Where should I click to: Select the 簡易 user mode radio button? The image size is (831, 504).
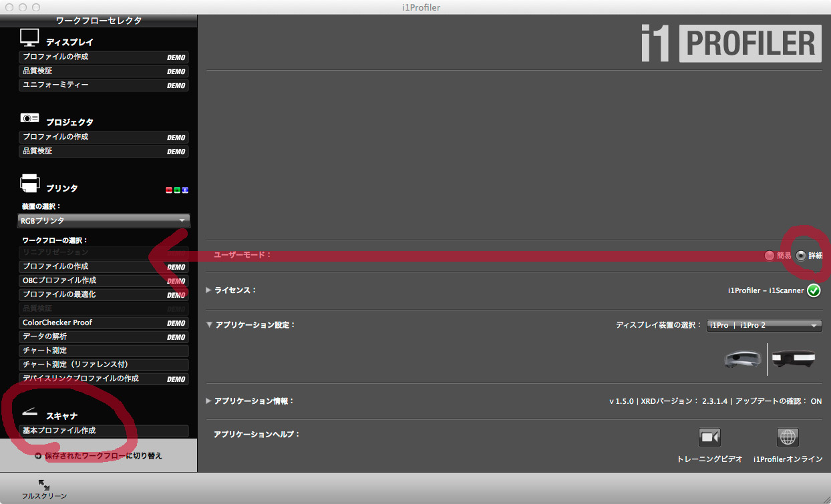tap(770, 256)
